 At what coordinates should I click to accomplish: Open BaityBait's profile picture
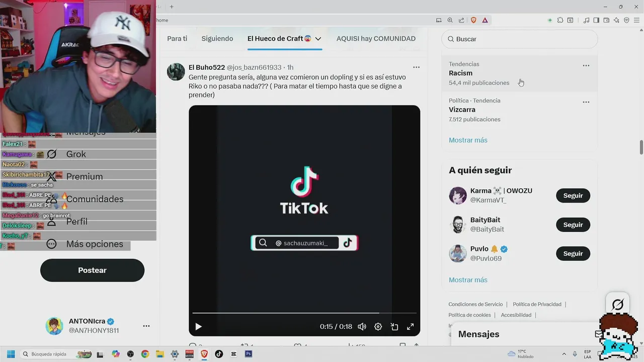(458, 225)
